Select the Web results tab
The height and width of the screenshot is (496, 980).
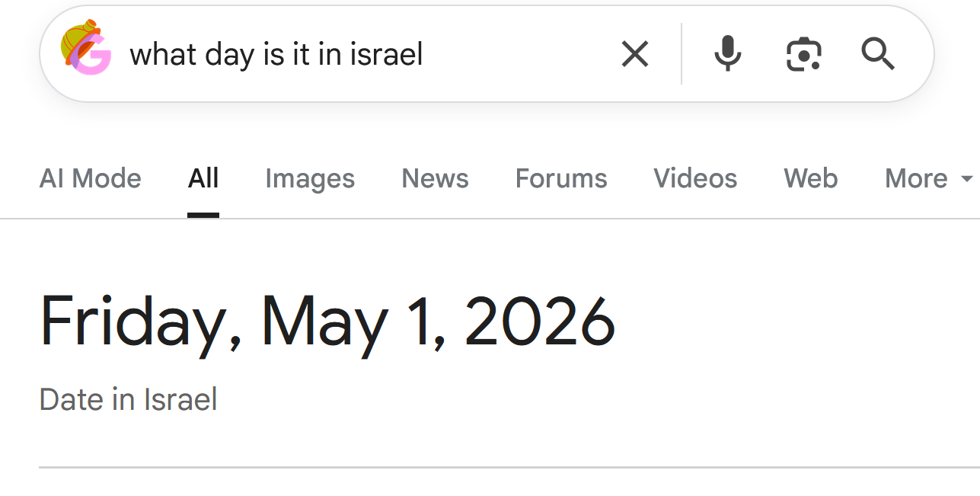[811, 178]
